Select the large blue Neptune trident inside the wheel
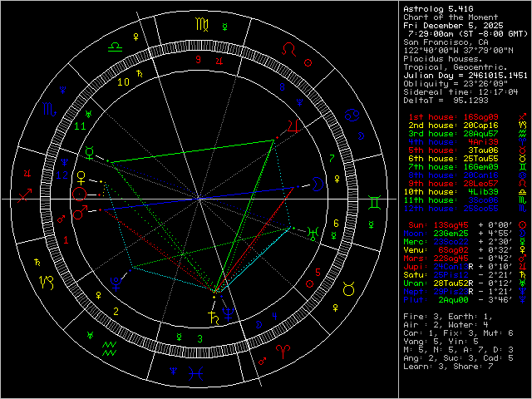The image size is (532, 399). pyautogui.click(x=228, y=314)
